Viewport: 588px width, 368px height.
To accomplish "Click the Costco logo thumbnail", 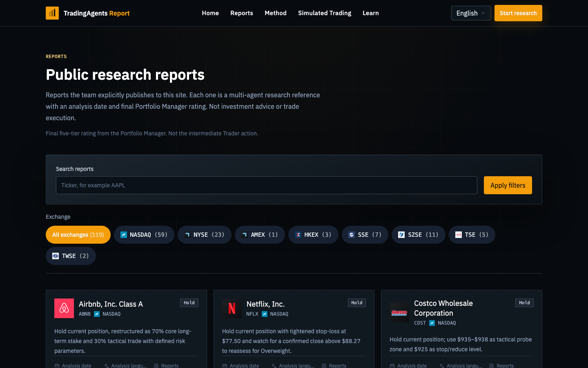I will pos(399,312).
